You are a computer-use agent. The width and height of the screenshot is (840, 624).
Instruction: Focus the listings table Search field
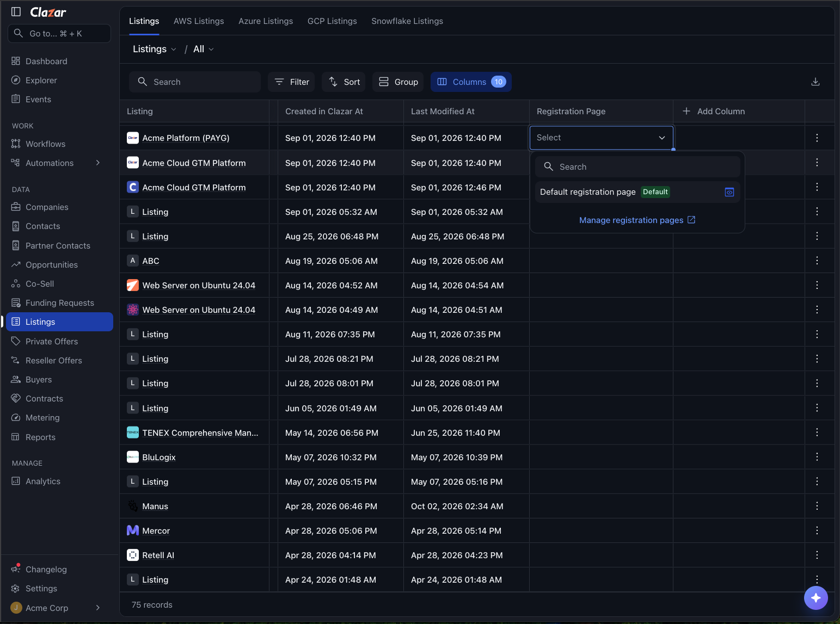pyautogui.click(x=195, y=82)
